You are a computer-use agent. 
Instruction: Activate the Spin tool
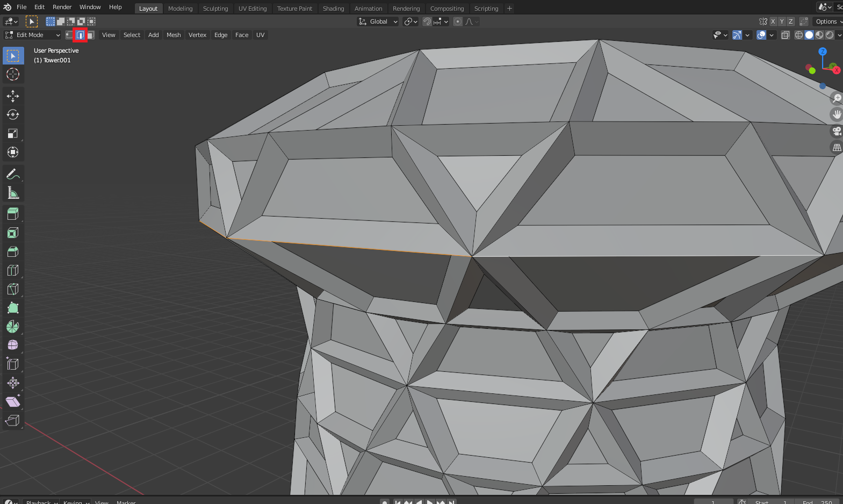pos(13,327)
